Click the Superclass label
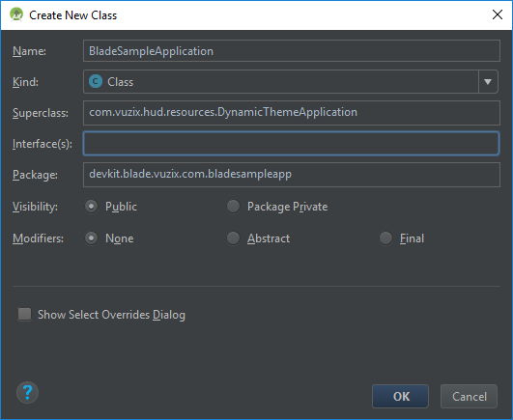513x420 pixels. coord(41,113)
